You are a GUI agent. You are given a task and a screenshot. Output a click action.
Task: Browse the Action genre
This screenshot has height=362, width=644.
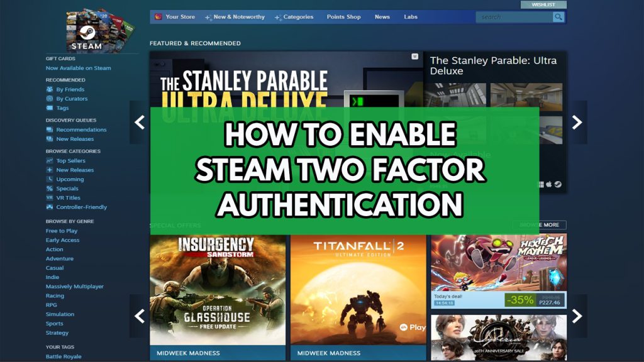pyautogui.click(x=55, y=249)
